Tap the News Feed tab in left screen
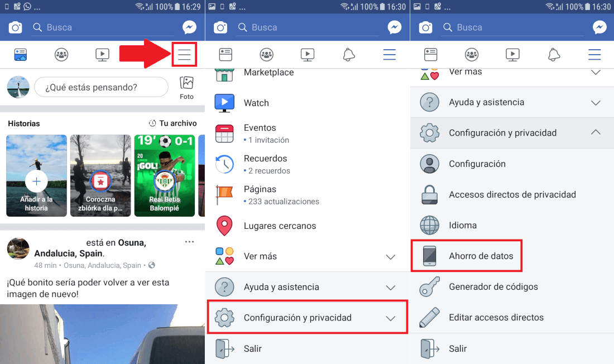This screenshot has width=614, height=364. coord(20,55)
